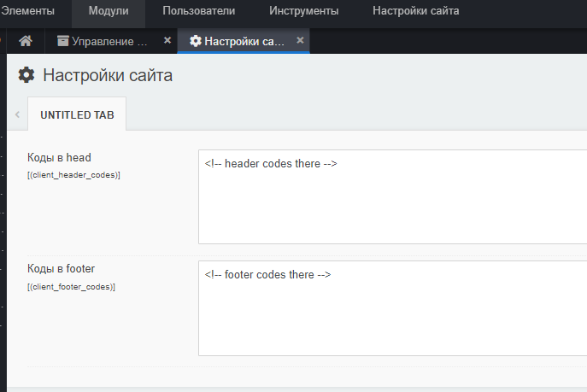Click the Коды в head label

pos(59,158)
